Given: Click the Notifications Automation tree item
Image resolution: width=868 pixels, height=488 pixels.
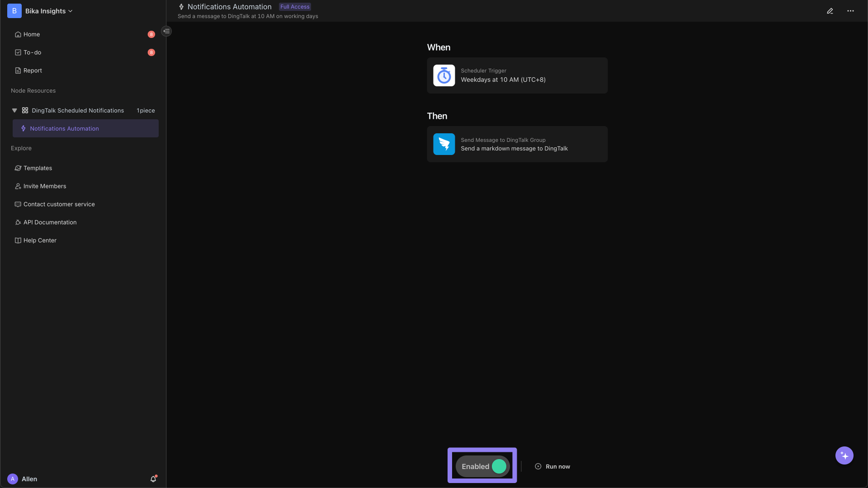Looking at the screenshot, I should [85, 128].
